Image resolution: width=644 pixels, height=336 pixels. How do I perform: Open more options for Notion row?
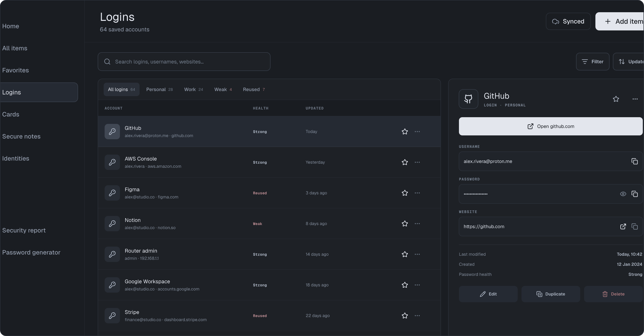417,223
